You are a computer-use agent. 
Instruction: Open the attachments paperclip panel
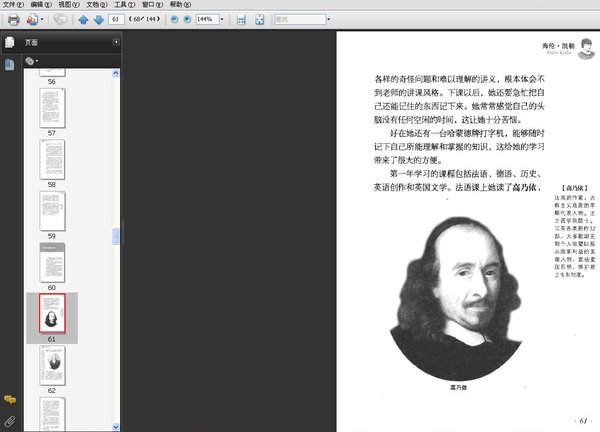pyautogui.click(x=9, y=421)
